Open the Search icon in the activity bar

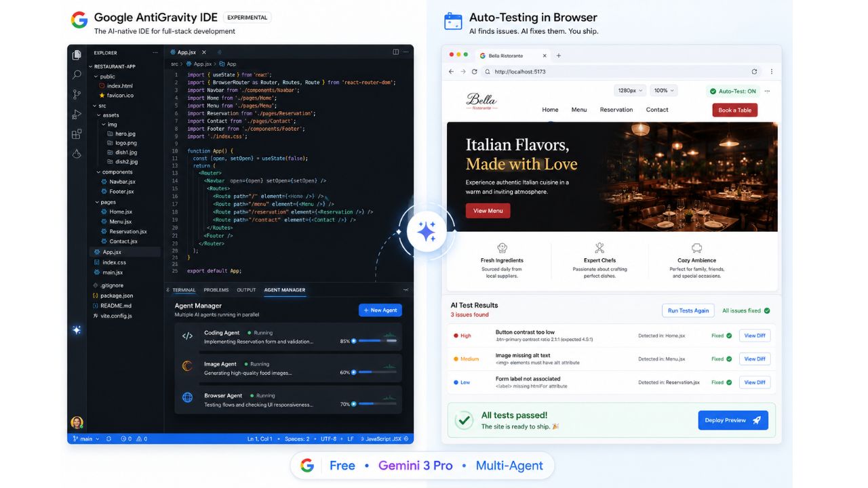click(x=77, y=75)
